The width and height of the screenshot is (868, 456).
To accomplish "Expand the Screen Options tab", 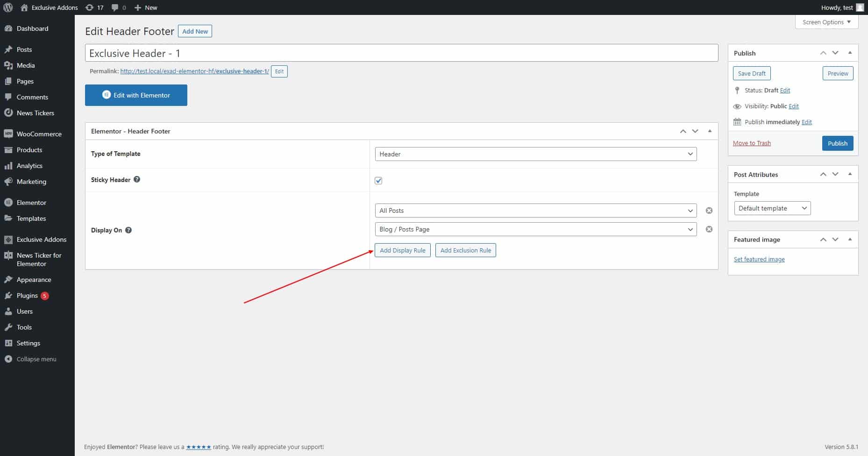I will coord(826,22).
